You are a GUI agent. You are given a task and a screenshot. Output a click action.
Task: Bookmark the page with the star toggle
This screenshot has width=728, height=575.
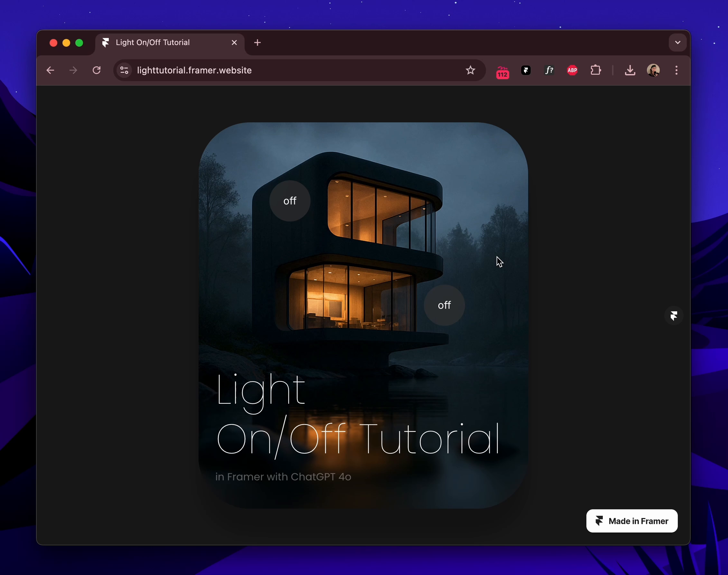pos(470,70)
